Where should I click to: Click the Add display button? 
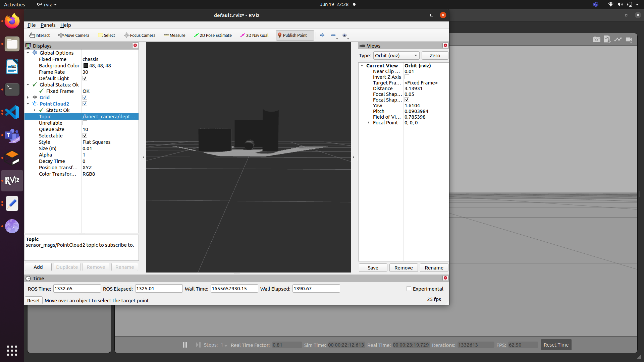click(x=38, y=267)
